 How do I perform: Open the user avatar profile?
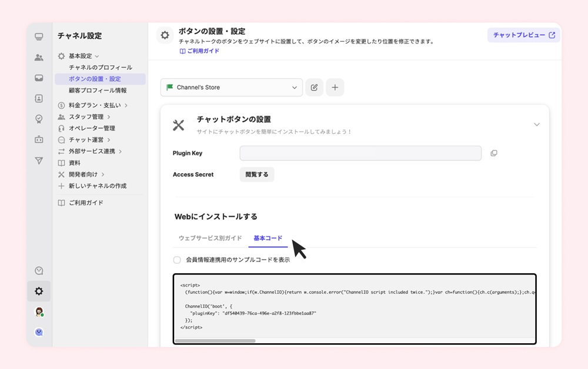click(39, 311)
